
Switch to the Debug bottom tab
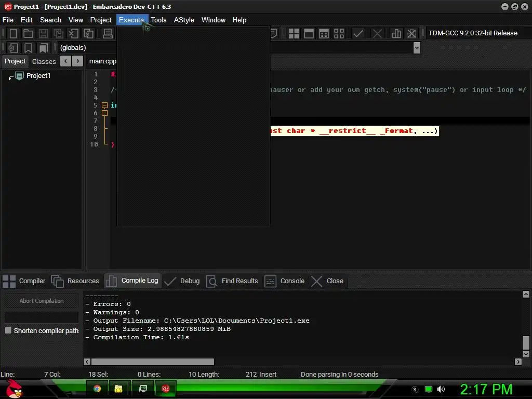[x=182, y=281]
